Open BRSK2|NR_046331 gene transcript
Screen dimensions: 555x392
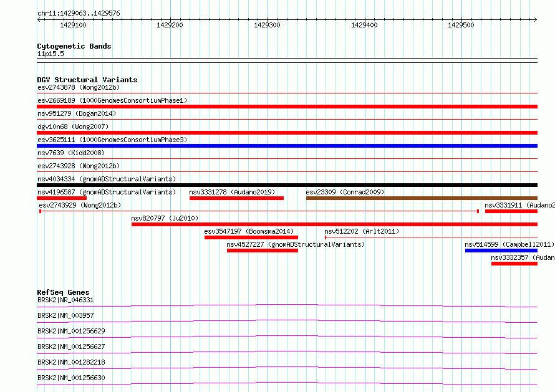point(65,300)
